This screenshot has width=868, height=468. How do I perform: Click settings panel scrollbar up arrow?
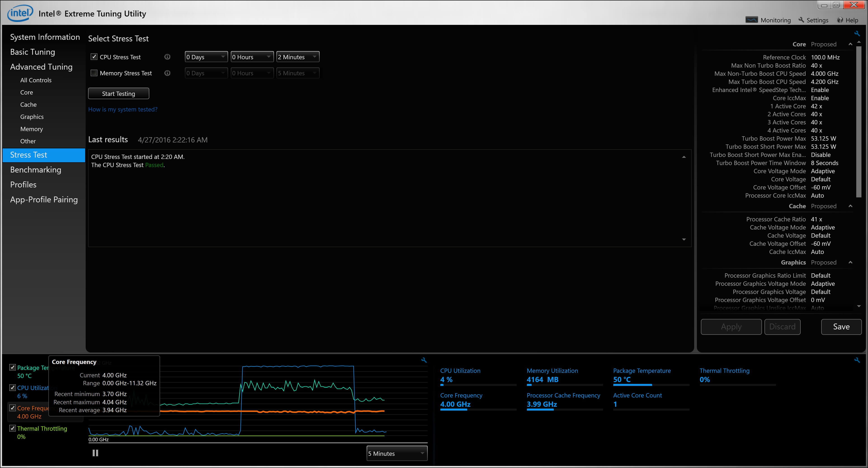pos(859,42)
